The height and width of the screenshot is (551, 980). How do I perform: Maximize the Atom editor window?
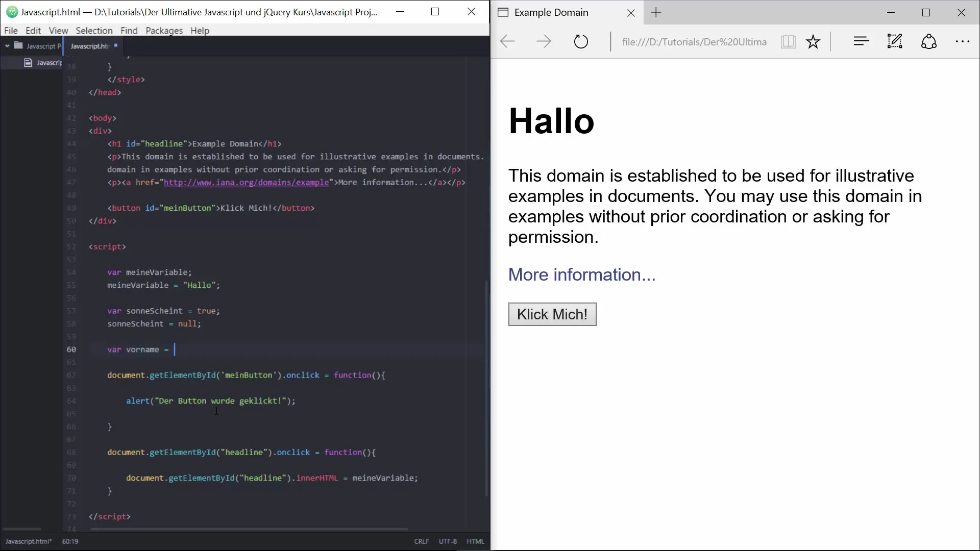pyautogui.click(x=435, y=12)
